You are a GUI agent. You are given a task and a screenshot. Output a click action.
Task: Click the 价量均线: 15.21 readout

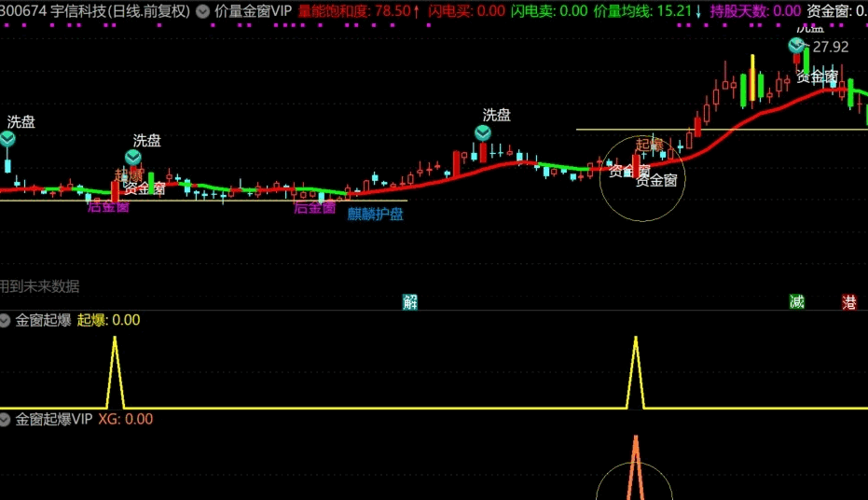648,11
